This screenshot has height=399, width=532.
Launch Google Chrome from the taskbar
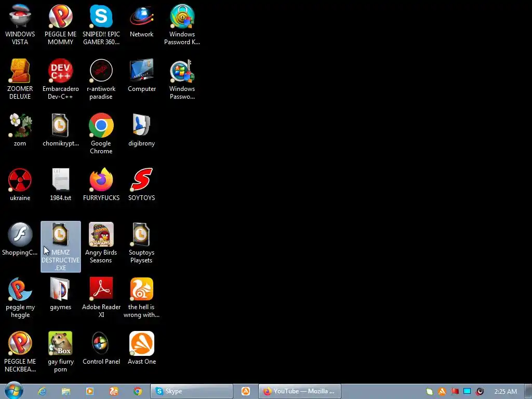[x=137, y=391]
